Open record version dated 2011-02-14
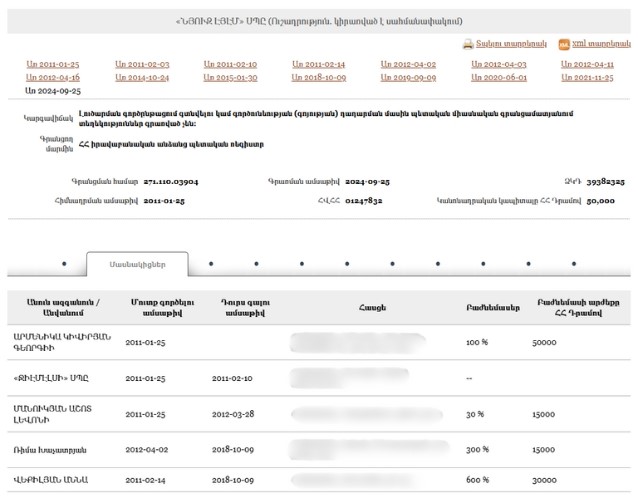The height and width of the screenshot is (503, 638). point(318,64)
